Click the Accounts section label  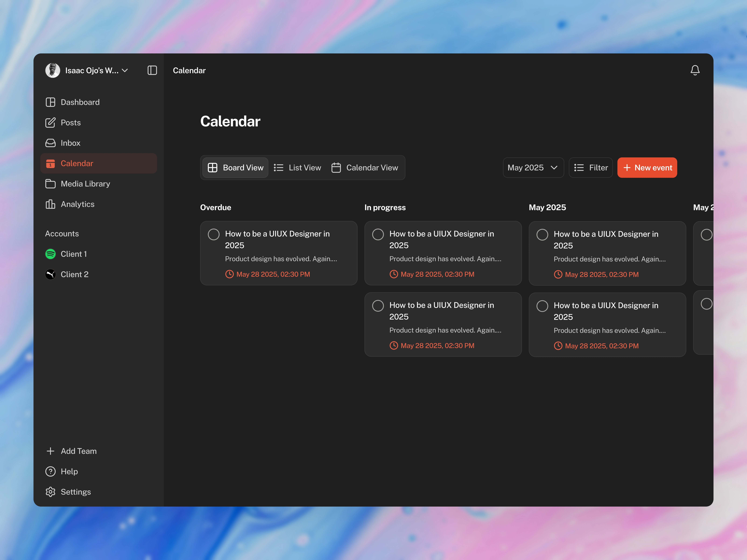(x=62, y=234)
